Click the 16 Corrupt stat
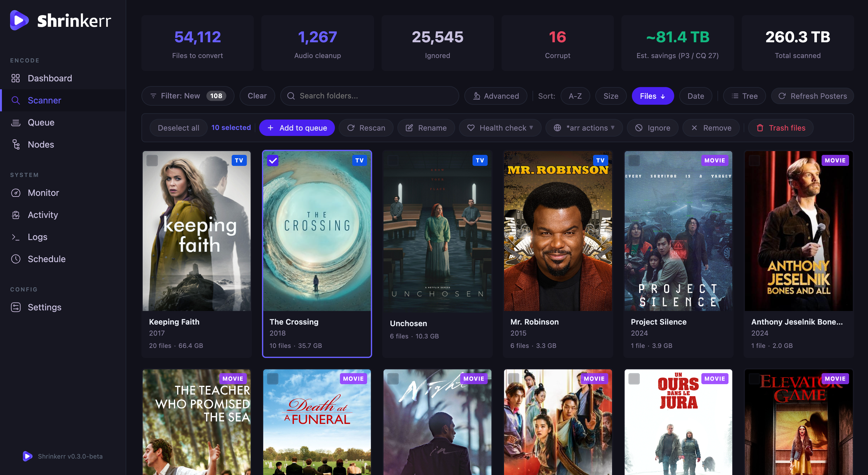 click(558, 43)
